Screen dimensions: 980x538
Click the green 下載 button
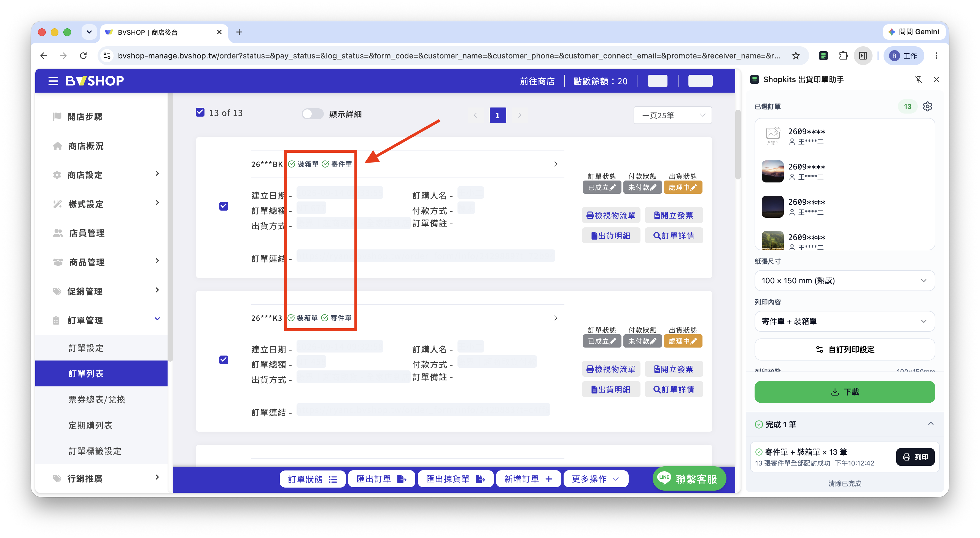click(844, 392)
